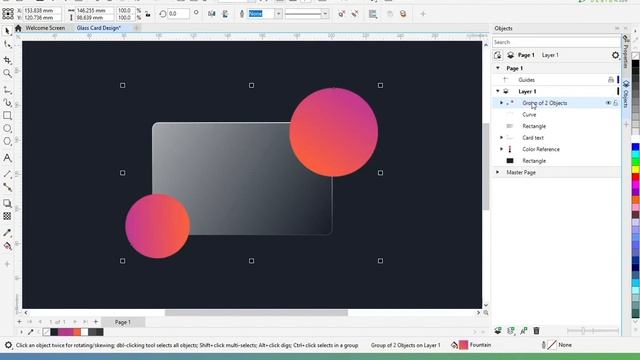
Task: Open Objects panel options gear
Action: 615,55
